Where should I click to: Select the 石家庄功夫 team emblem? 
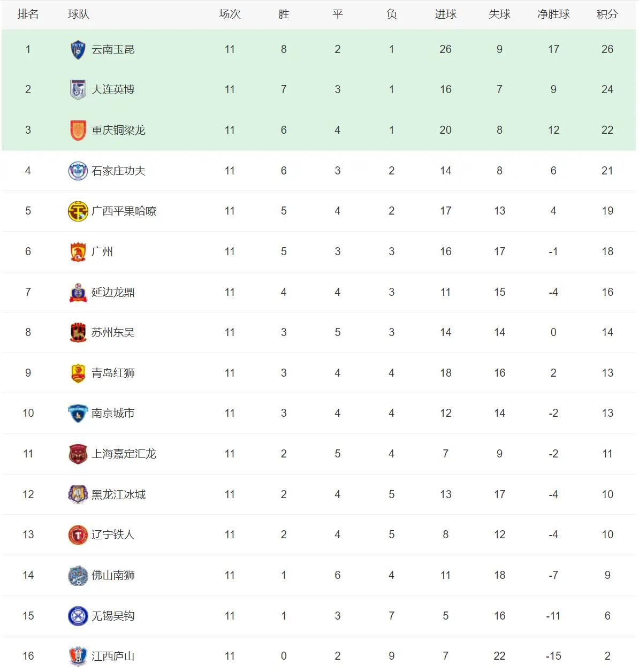click(x=78, y=171)
